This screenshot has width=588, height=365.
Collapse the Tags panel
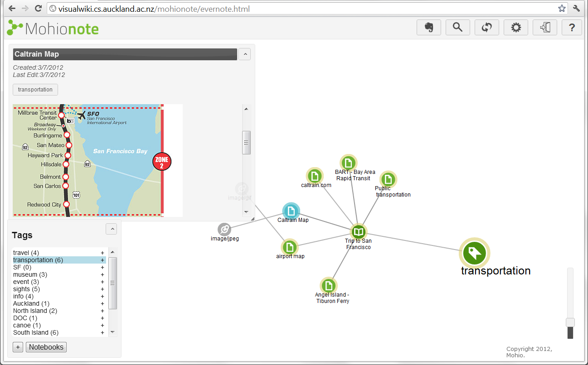(x=112, y=229)
